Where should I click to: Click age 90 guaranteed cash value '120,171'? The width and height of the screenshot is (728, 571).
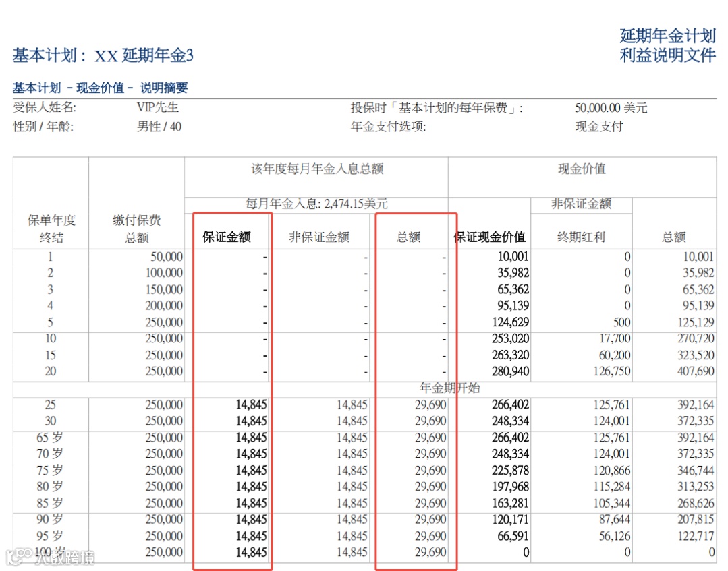click(x=510, y=520)
